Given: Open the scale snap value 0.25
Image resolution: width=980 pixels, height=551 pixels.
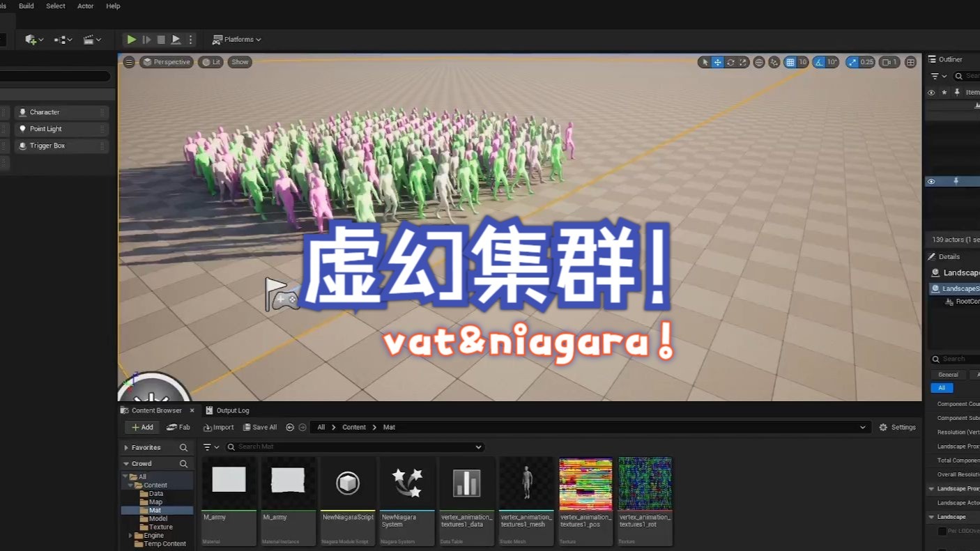Looking at the screenshot, I should click(867, 62).
